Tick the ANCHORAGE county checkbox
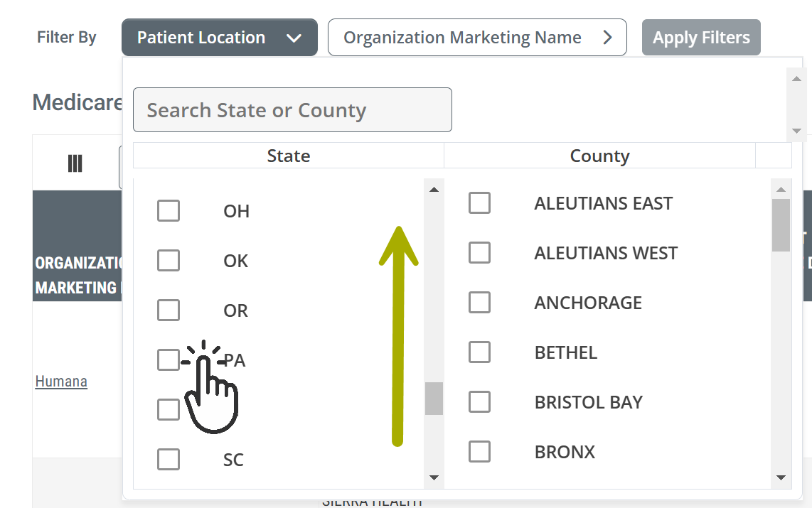This screenshot has width=812, height=508. click(x=479, y=302)
